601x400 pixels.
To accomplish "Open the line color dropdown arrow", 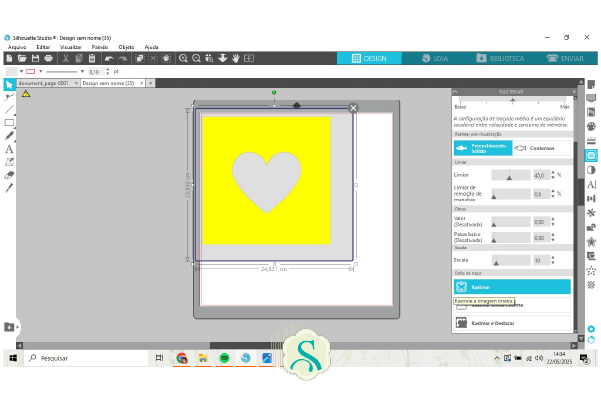I will point(41,71).
